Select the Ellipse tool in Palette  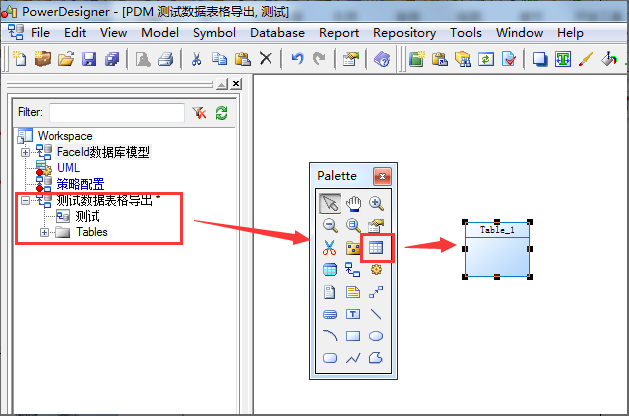(x=376, y=336)
